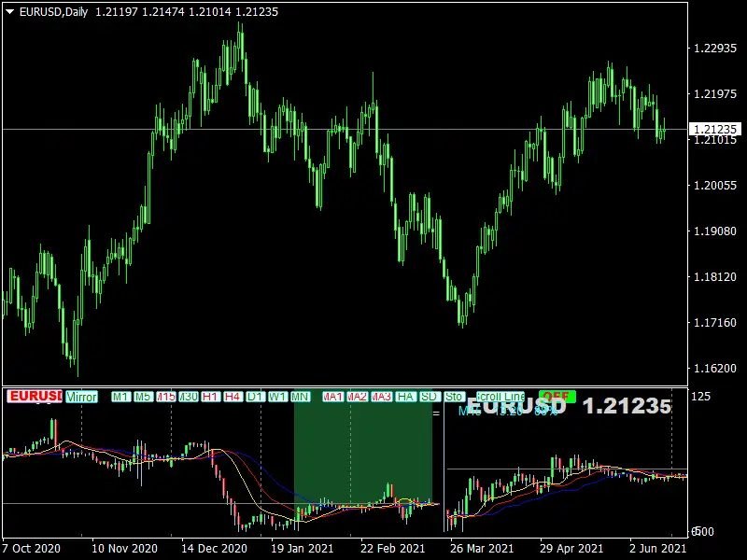This screenshot has height=560, width=747.
Task: Select the D1 timeframe button
Action: tap(255, 397)
